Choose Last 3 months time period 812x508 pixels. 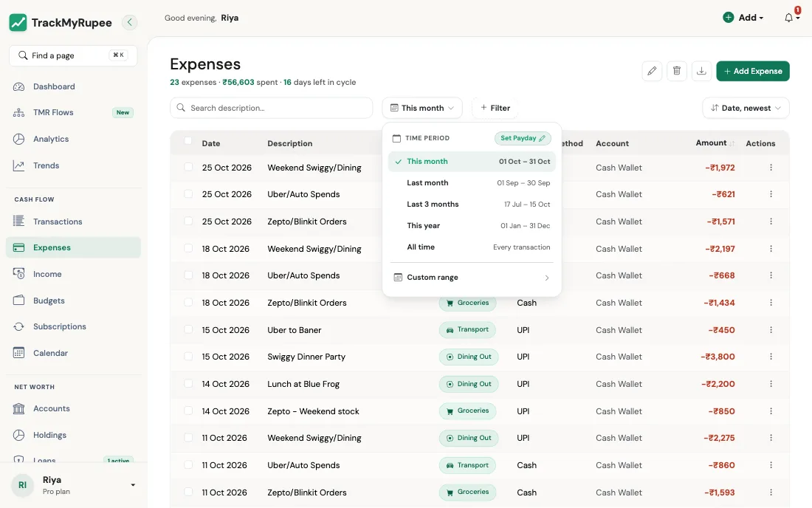point(472,205)
